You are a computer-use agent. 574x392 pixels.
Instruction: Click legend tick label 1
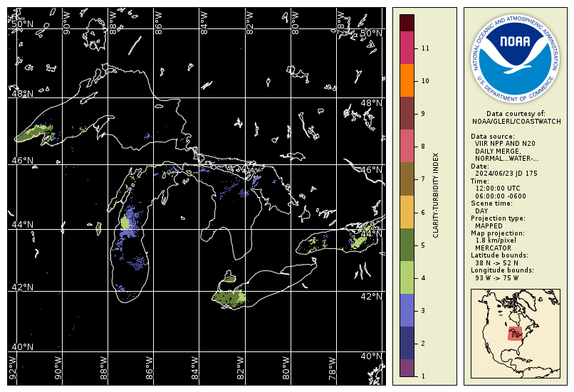pyautogui.click(x=423, y=376)
